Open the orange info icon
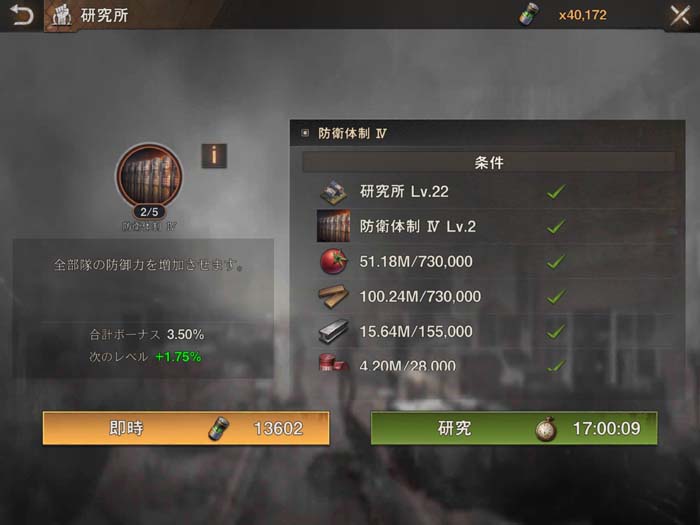Screen dimensions: 700x525 tap(214, 156)
